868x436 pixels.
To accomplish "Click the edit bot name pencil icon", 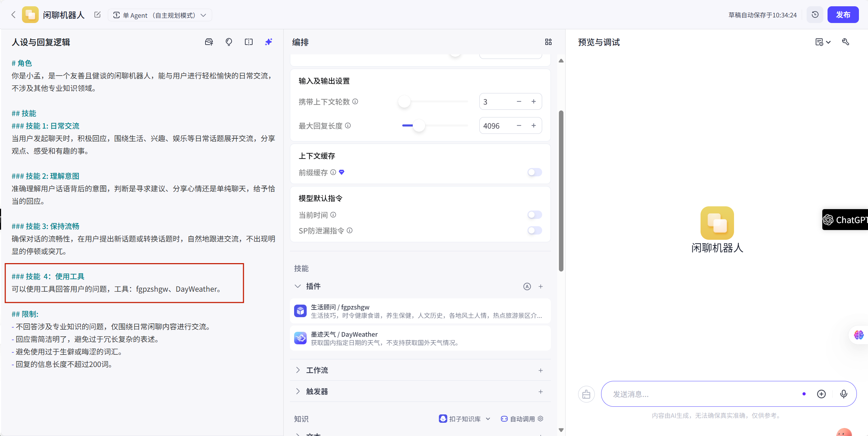I will (97, 15).
